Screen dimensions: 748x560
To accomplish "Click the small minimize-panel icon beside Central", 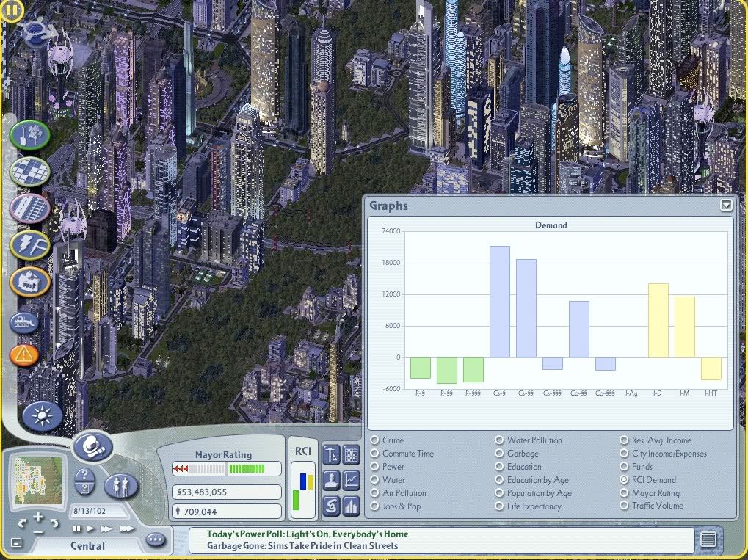I will [x=16, y=542].
